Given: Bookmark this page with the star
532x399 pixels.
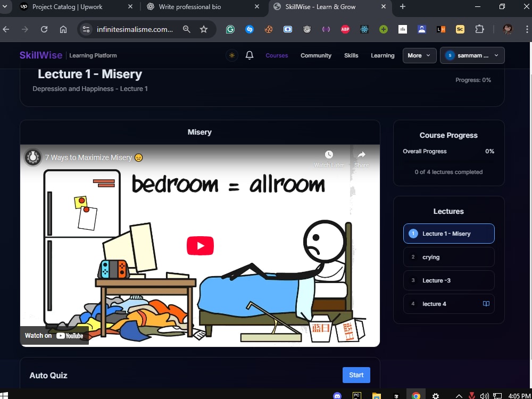Looking at the screenshot, I should click(x=204, y=29).
